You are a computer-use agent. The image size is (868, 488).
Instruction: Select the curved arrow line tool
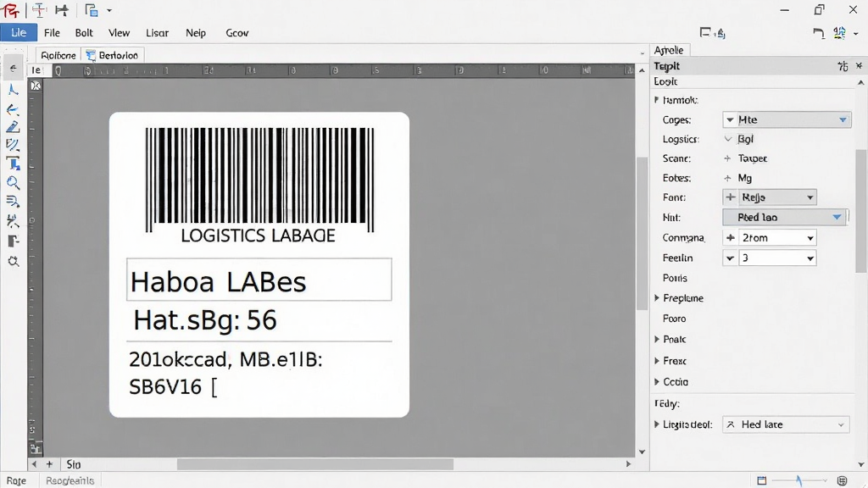(x=13, y=109)
